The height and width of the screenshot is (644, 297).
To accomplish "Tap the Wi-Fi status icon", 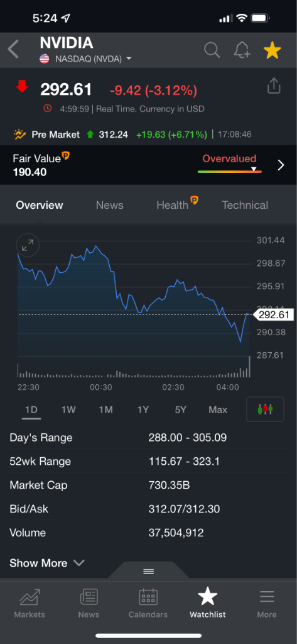I will pos(242,18).
